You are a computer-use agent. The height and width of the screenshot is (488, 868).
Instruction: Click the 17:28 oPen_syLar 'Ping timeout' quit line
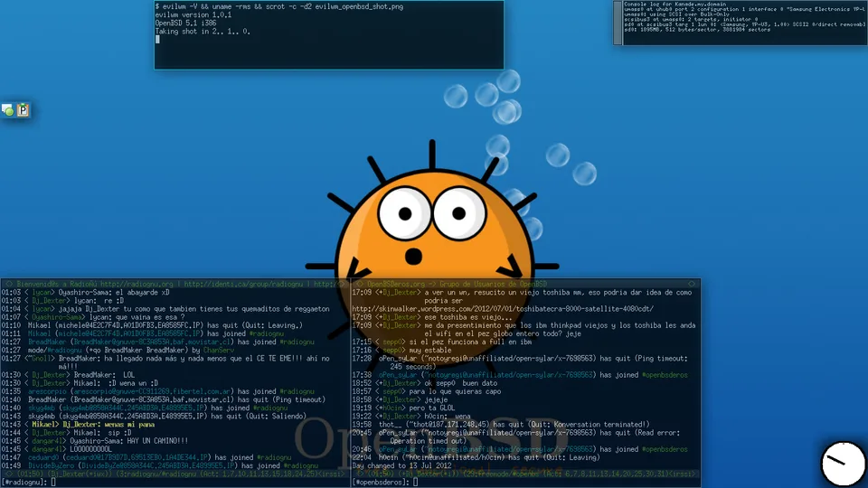[x=520, y=362]
